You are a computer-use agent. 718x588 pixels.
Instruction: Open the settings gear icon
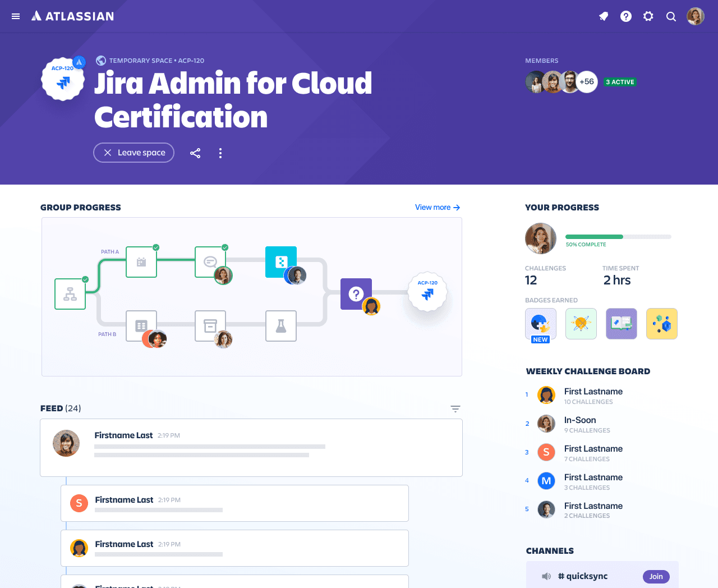[x=648, y=16]
